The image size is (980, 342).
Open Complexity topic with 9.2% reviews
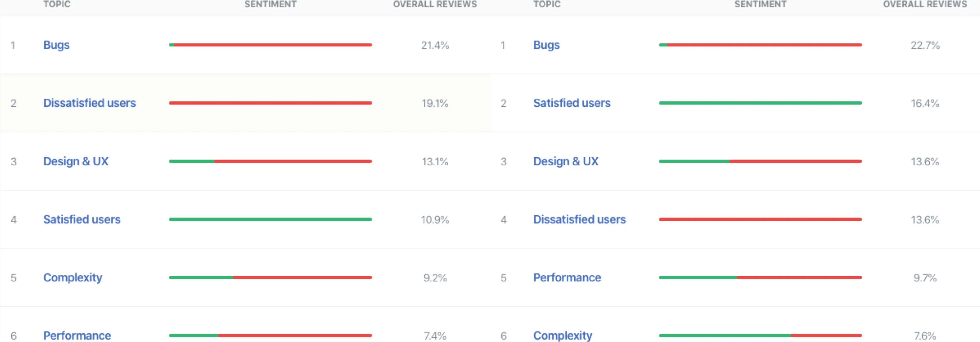pyautogui.click(x=73, y=277)
